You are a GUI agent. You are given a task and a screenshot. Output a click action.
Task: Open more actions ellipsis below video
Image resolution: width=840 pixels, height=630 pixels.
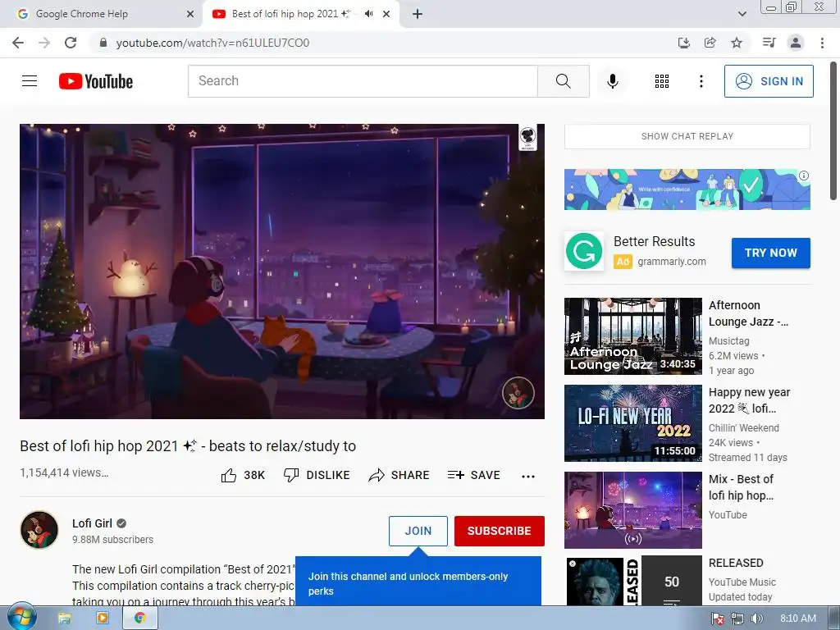click(527, 477)
